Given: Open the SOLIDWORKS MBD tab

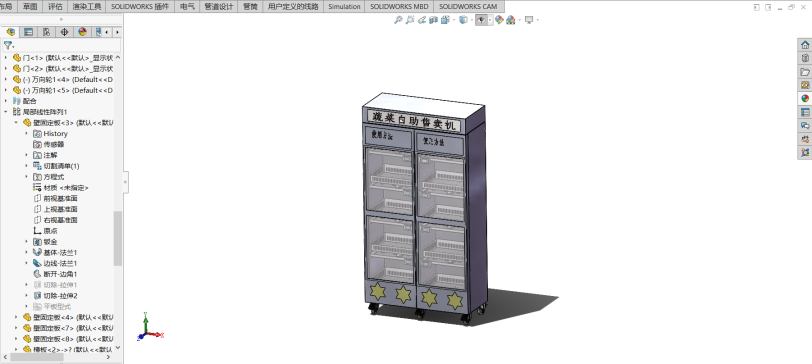Looking at the screenshot, I should coord(399,7).
